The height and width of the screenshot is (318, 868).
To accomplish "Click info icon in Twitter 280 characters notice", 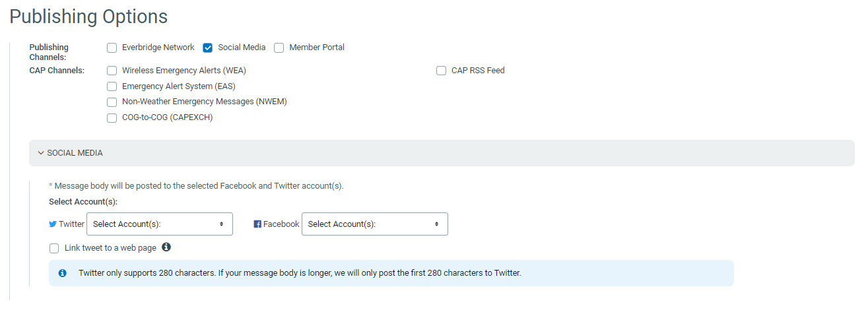I will tap(63, 272).
